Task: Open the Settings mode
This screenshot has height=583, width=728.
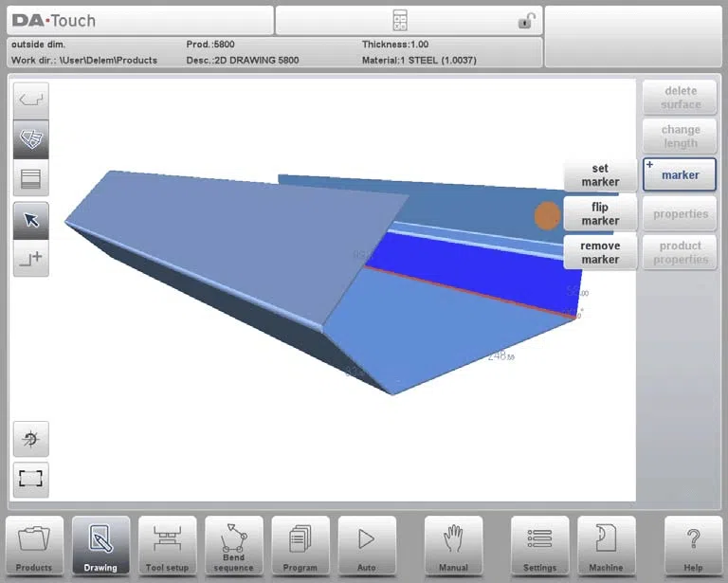Action: 540,546
